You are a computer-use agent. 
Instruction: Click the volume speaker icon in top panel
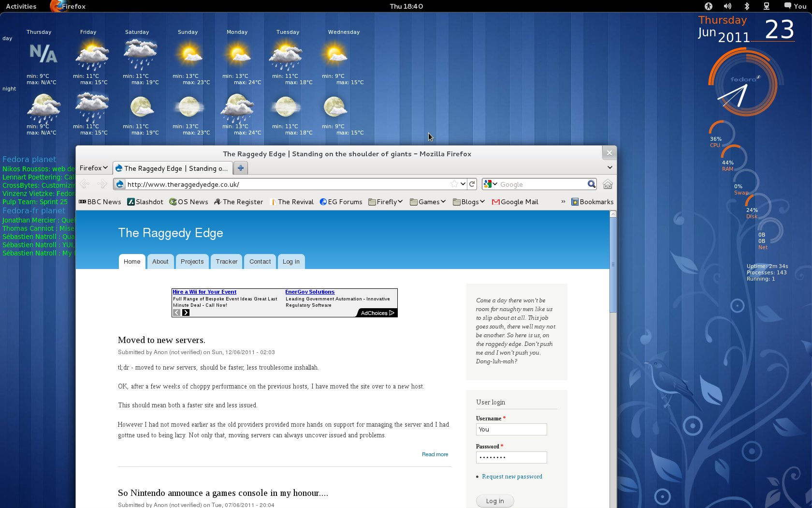(x=727, y=6)
